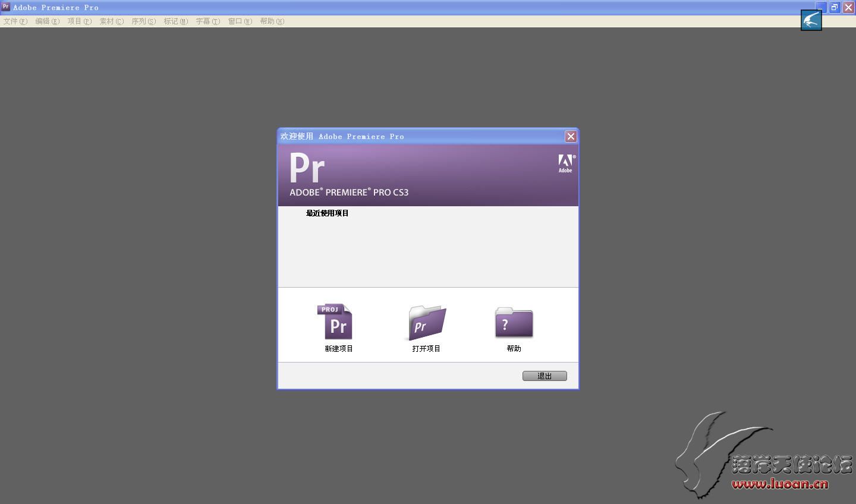Click the 打开项目 text label
This screenshot has height=504, width=856.
click(x=426, y=349)
